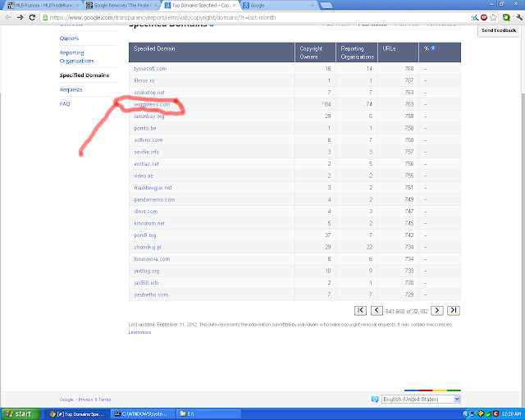Reload the page with the refresh icon
Image resolution: width=525 pixels, height=420 pixels.
coord(32,17)
